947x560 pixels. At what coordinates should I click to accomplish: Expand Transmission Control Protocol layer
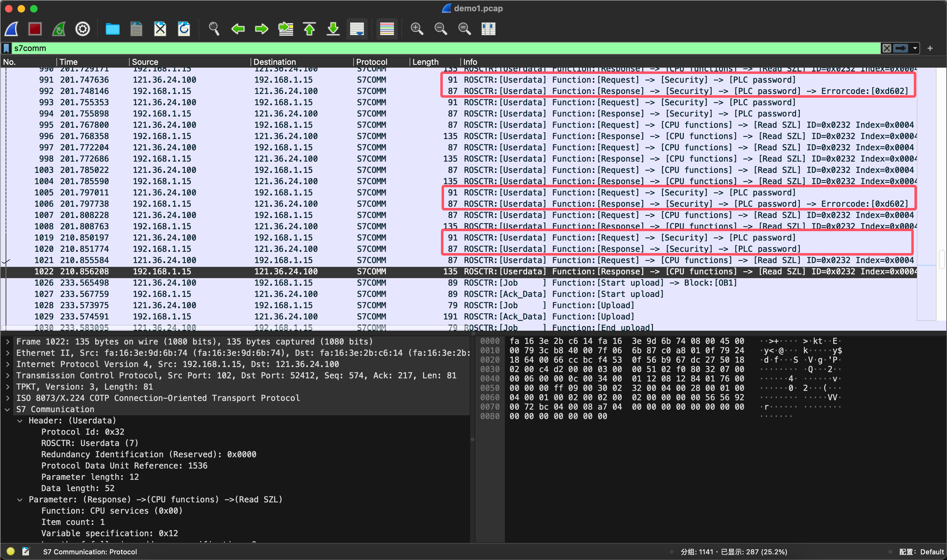pos(8,376)
